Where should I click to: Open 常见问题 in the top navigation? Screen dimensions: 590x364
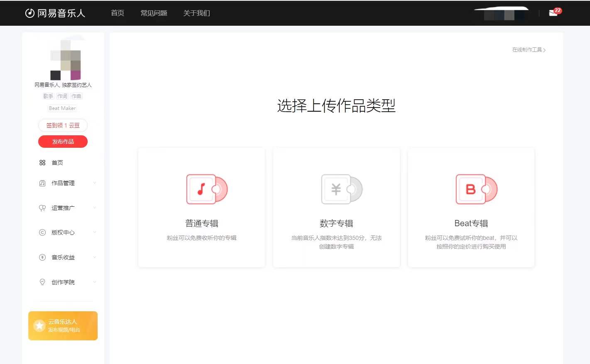[154, 13]
